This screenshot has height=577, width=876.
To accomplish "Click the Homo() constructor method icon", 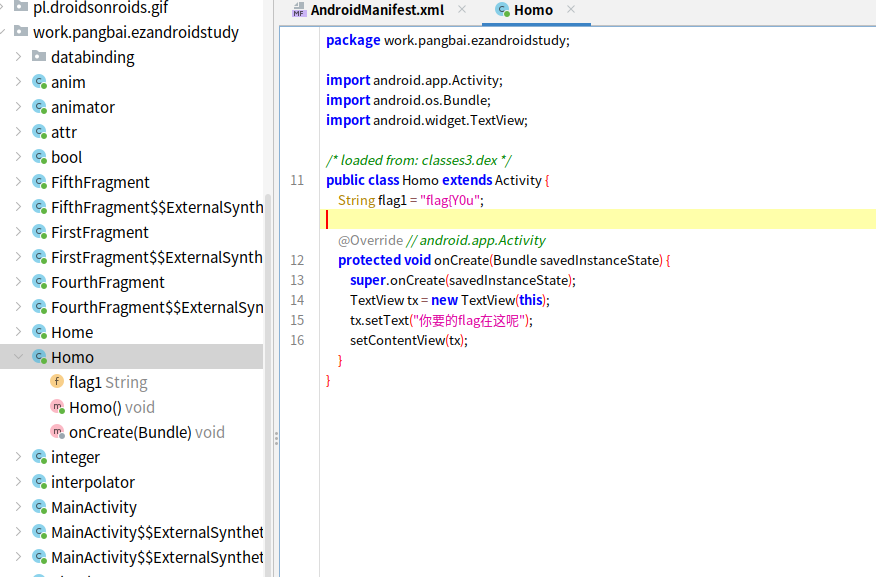I will [57, 407].
